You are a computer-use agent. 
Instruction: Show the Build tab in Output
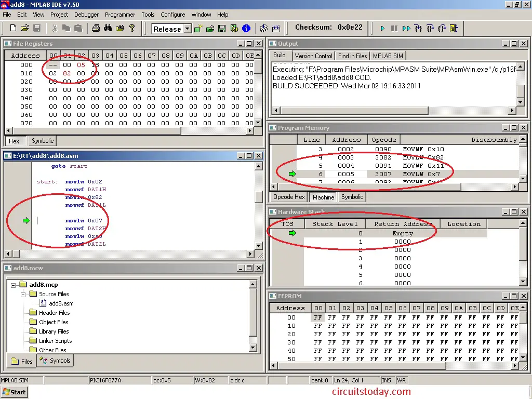pyautogui.click(x=280, y=55)
